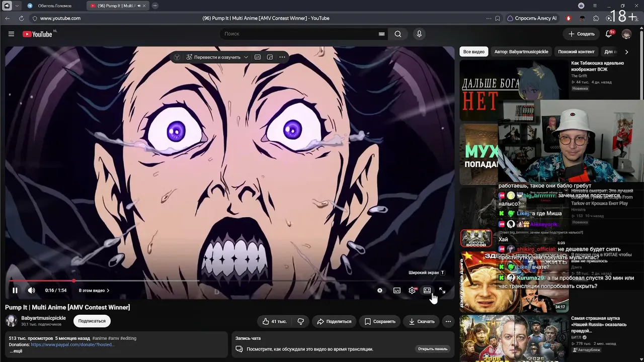Open the PayPal donation link

point(73,344)
